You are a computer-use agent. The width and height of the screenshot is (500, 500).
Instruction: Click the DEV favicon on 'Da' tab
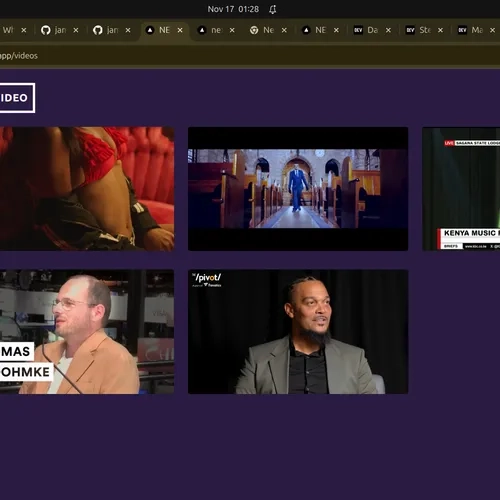[x=358, y=30]
